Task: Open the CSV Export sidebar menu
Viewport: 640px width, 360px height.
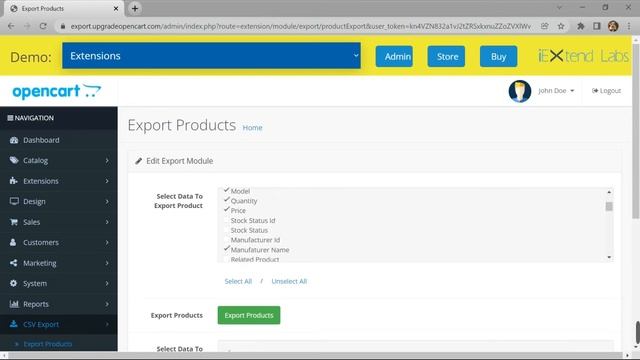Action: pos(59,324)
